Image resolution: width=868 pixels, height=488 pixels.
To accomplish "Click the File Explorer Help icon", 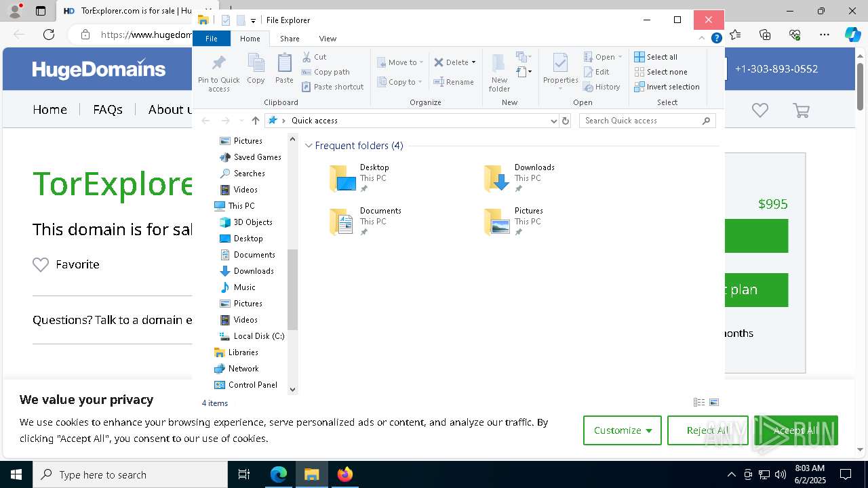I will (716, 39).
